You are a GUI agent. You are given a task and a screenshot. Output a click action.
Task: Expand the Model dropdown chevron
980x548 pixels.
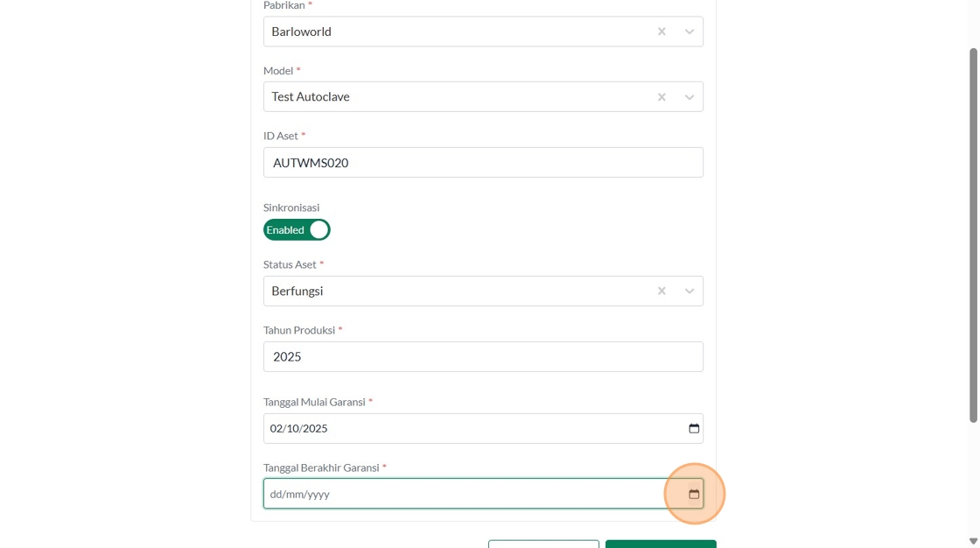[689, 97]
